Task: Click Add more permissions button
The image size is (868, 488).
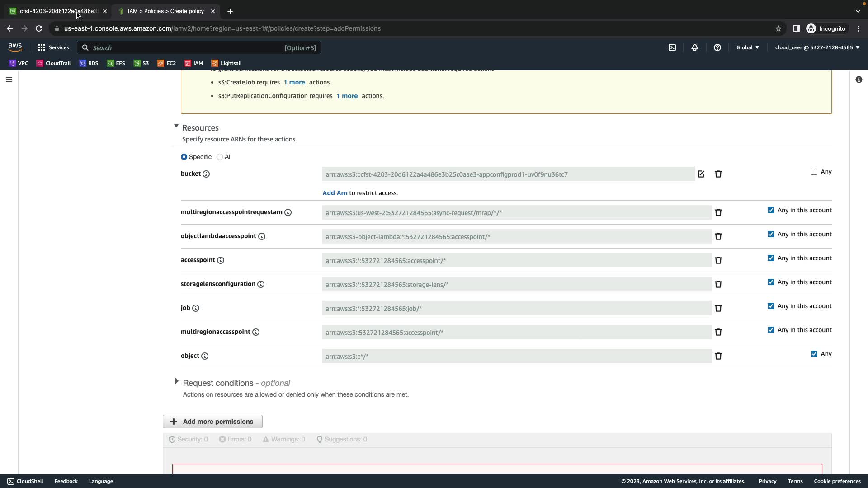Action: pyautogui.click(x=212, y=422)
